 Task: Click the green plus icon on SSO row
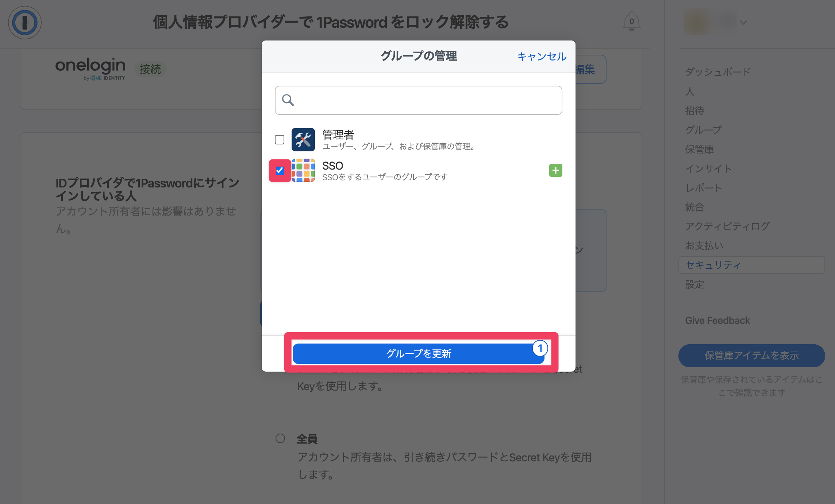pyautogui.click(x=555, y=170)
